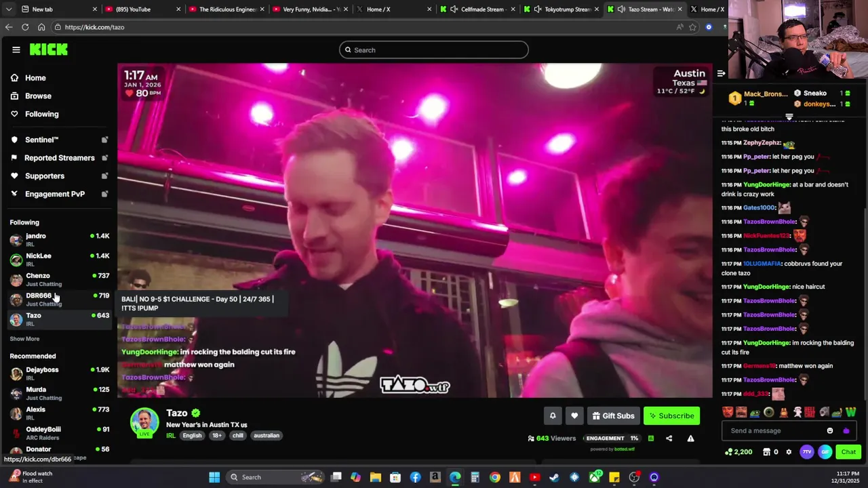The image size is (868, 488).
Task: Click the Gift Subs button
Action: pyautogui.click(x=614, y=416)
